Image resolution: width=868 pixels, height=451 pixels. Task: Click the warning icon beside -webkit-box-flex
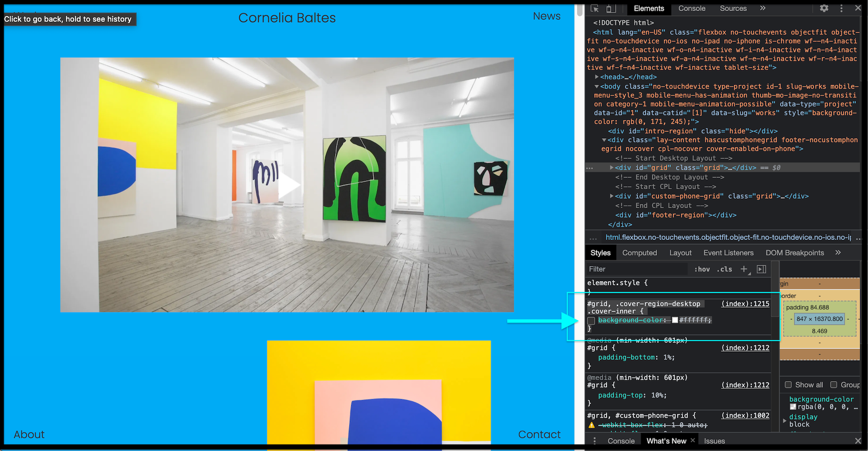(592, 425)
